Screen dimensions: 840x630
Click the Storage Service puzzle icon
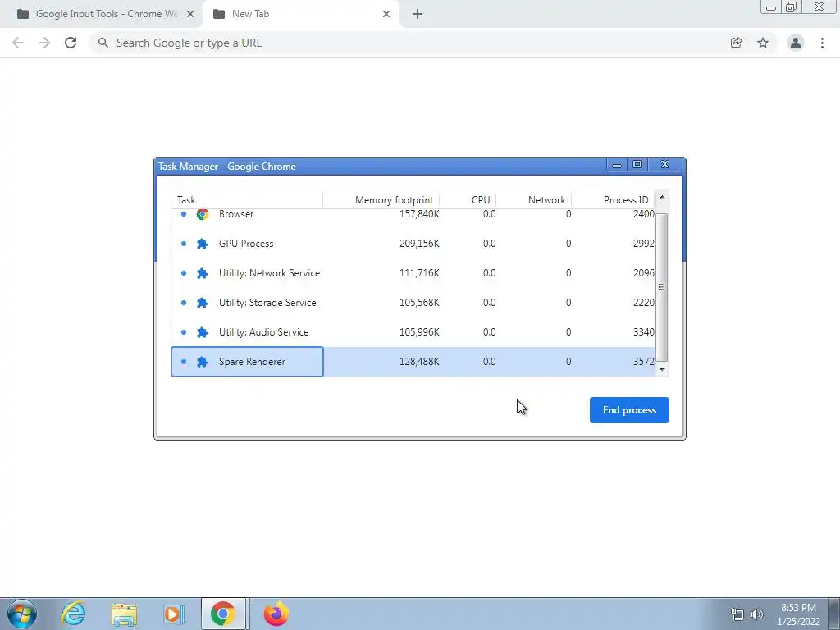(x=202, y=303)
